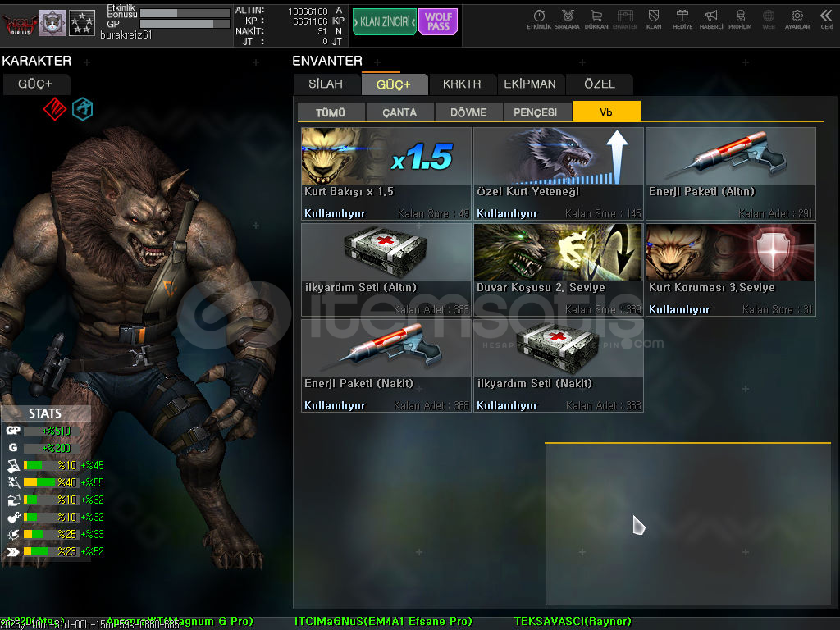This screenshot has width=840, height=630.
Task: Open the Hediye gift icon
Action: [682, 20]
